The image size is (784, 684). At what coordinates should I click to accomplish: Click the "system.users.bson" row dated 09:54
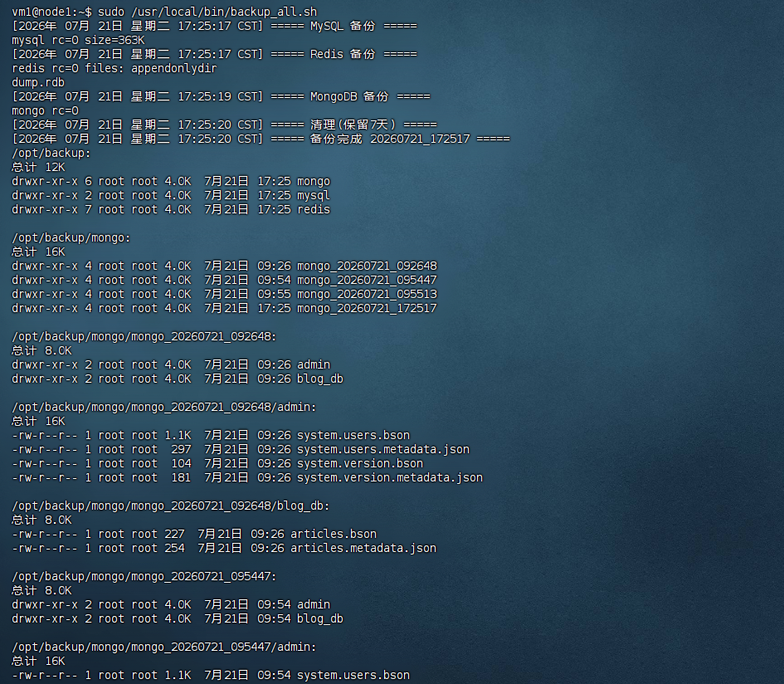211,675
